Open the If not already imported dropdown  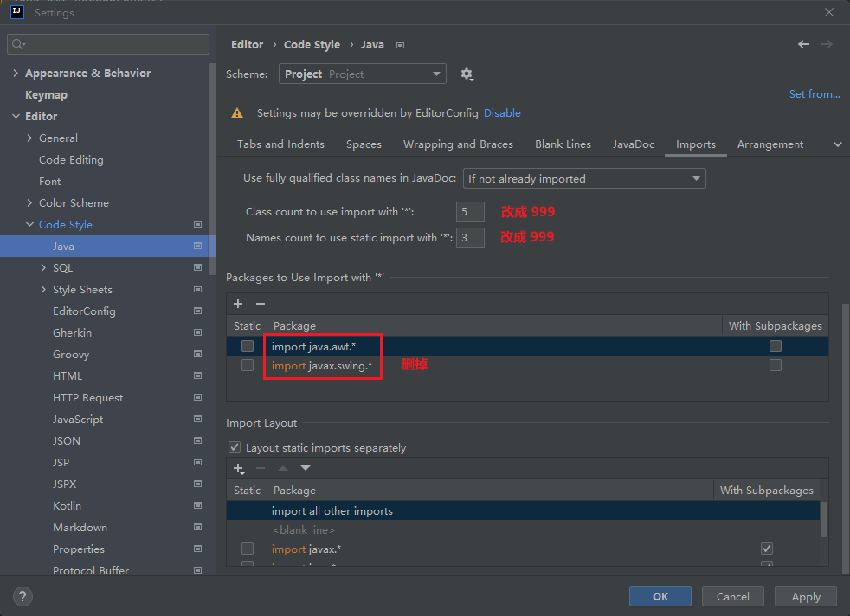point(584,178)
